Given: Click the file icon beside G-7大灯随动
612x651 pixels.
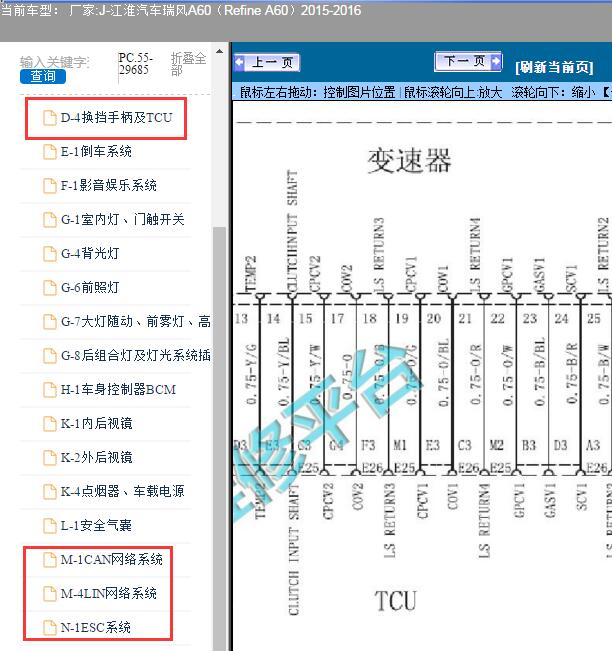Looking at the screenshot, I should (x=50, y=322).
